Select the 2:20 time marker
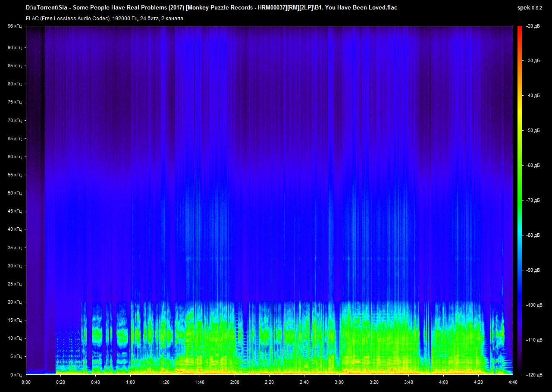 270,382
